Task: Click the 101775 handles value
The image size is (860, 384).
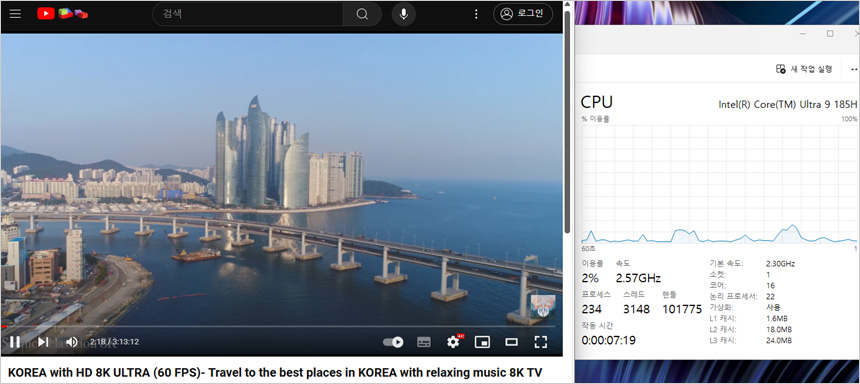Action: 682,309
